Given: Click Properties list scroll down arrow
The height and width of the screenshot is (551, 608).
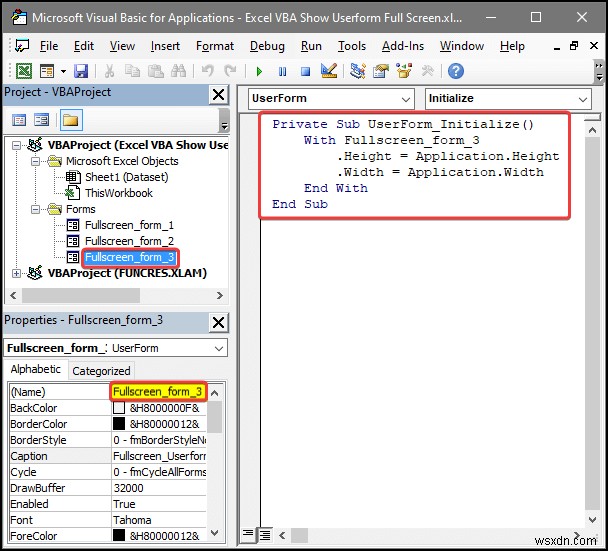Looking at the screenshot, I should pyautogui.click(x=215, y=533).
